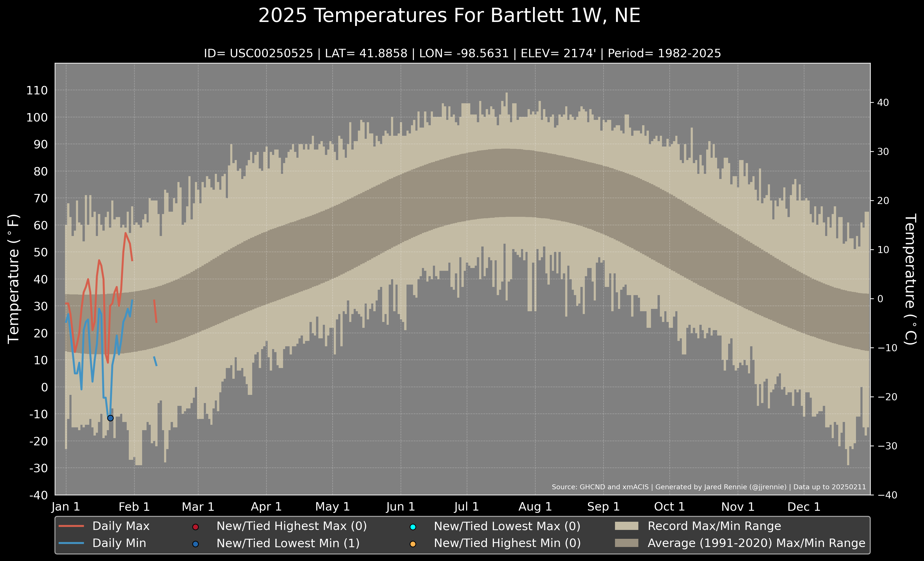Click 'Record Max/Min Range' legend text
The image size is (924, 561).
[x=714, y=526]
